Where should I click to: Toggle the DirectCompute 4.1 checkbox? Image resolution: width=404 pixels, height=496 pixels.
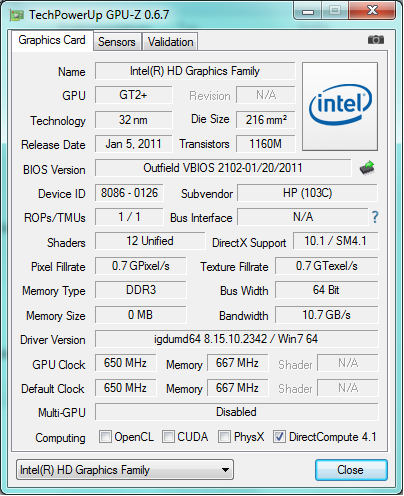point(279,437)
